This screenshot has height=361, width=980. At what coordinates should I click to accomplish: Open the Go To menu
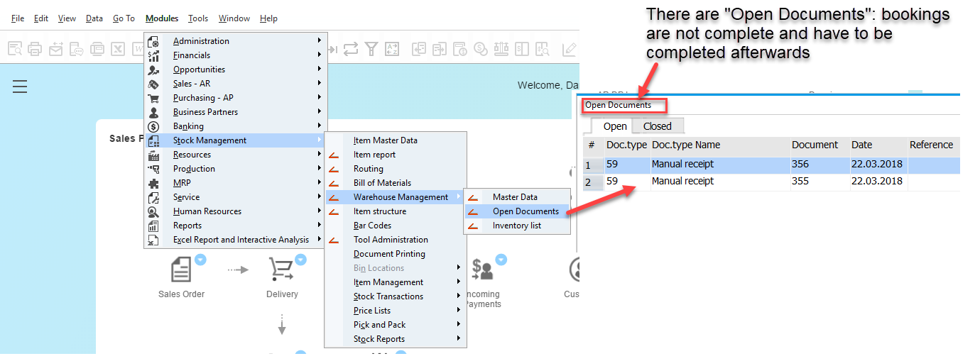tap(124, 18)
